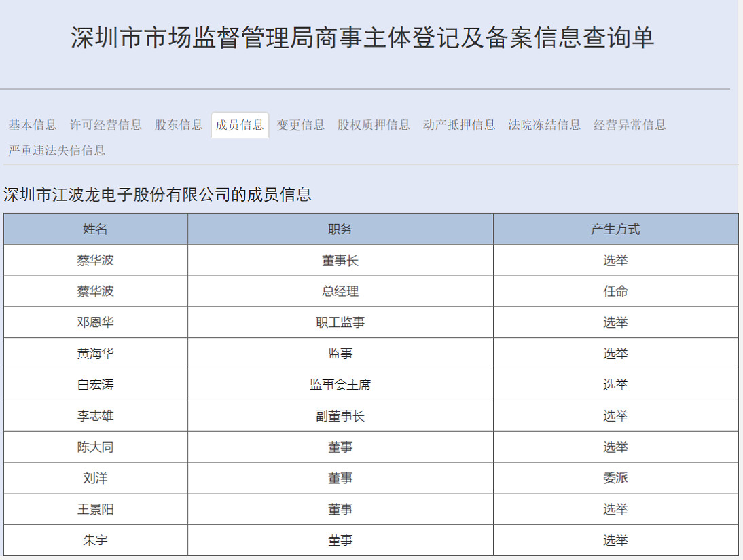743x560 pixels.
Task: Open the 股权质押信息 tab
Action: tap(374, 125)
